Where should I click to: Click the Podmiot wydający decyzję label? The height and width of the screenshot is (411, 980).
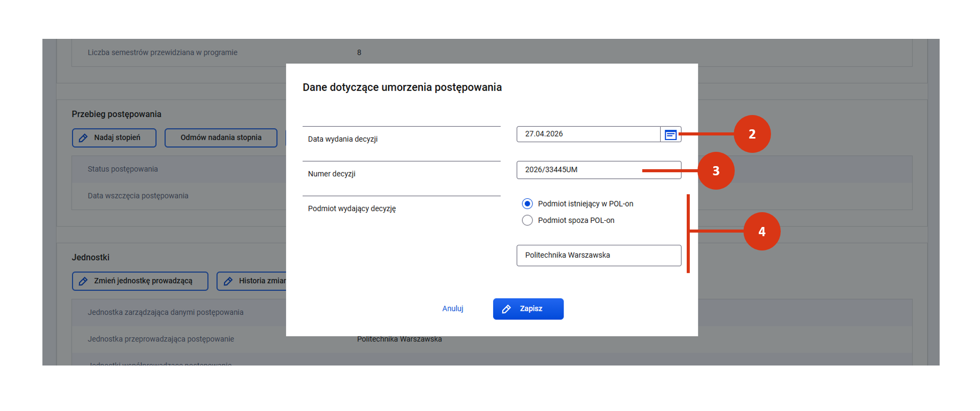[x=352, y=209]
